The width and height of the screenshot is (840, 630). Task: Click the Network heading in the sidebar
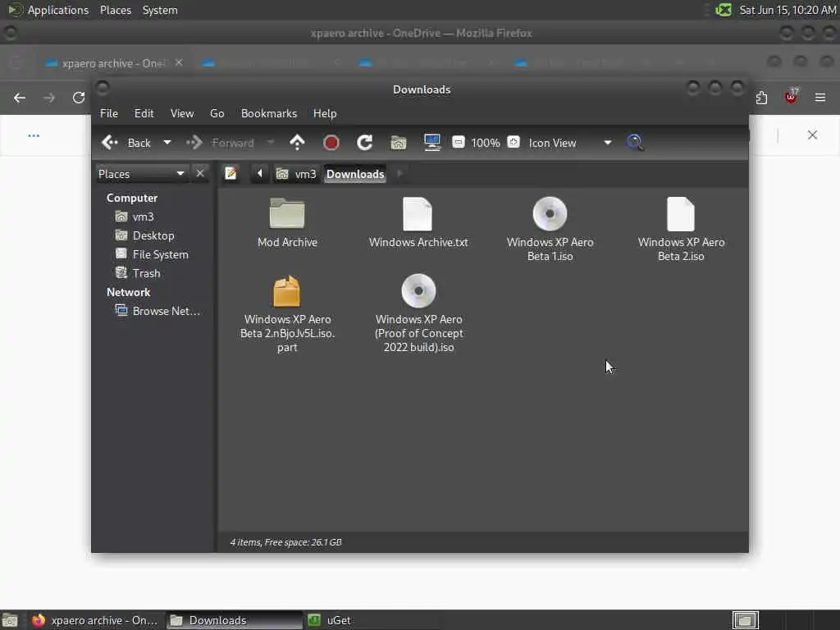pos(128,292)
